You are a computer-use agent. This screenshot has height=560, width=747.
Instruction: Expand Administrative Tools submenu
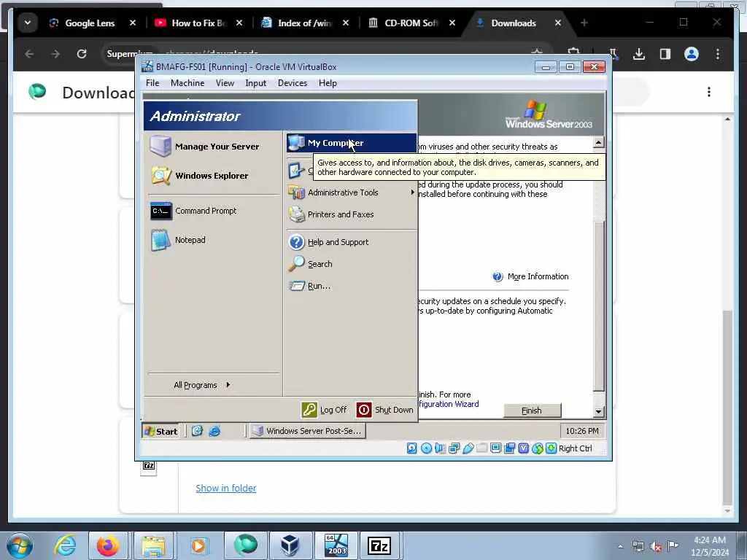click(352, 192)
